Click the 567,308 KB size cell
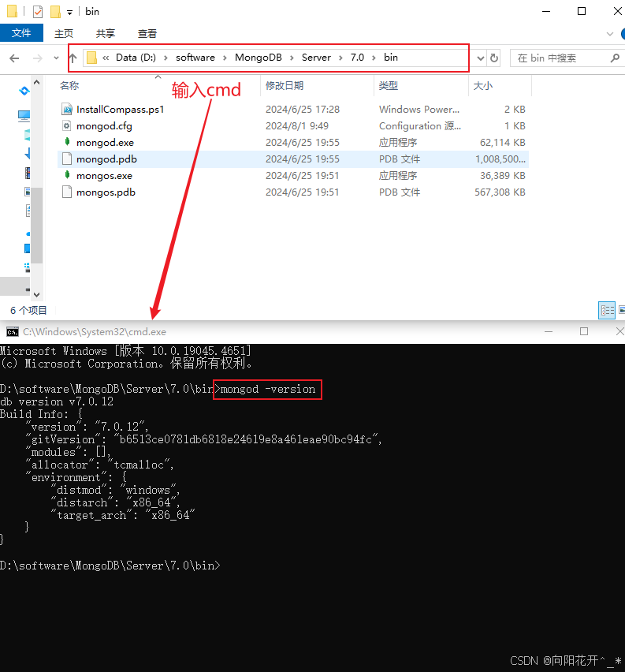Screen dimensions: 625x672 pyautogui.click(x=500, y=192)
